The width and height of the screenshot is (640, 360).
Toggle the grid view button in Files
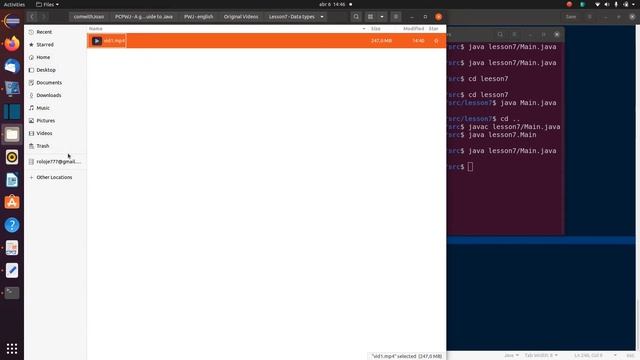tap(371, 17)
